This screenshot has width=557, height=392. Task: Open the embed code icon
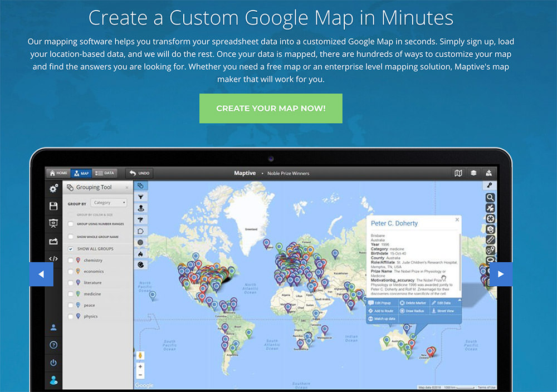coord(53,258)
